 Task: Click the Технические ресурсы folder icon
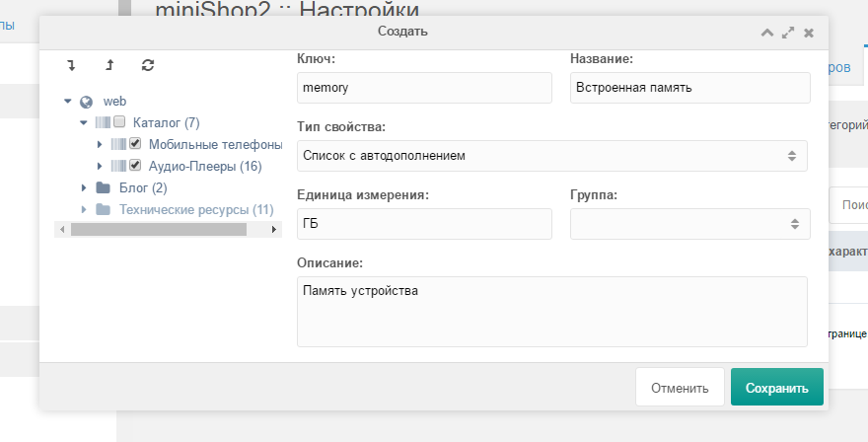pos(103,209)
